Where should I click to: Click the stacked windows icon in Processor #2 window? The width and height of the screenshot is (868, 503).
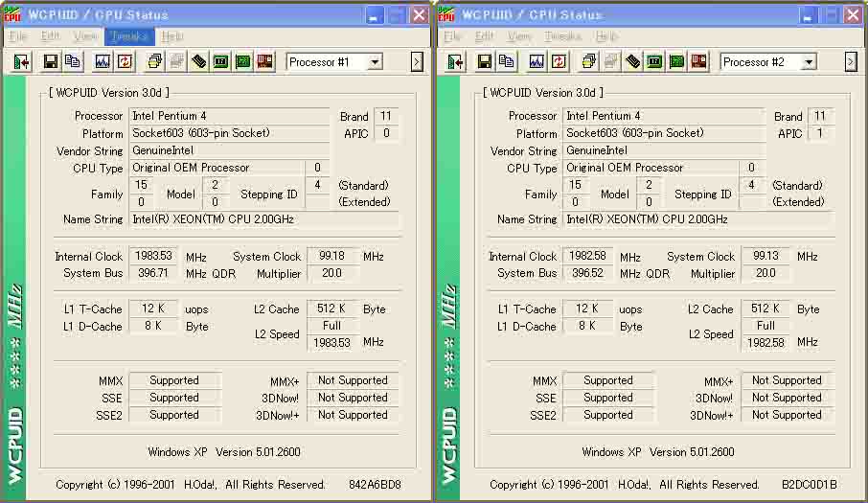coord(589,61)
